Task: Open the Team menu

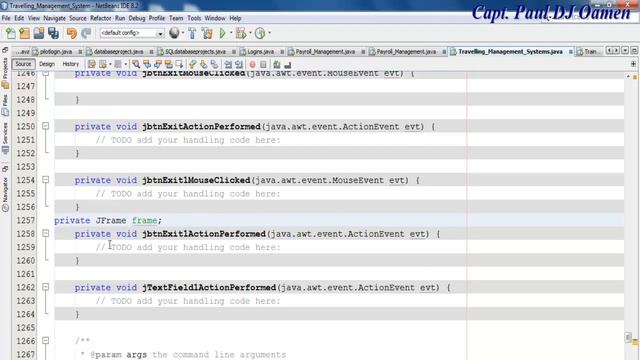Action: [x=176, y=18]
